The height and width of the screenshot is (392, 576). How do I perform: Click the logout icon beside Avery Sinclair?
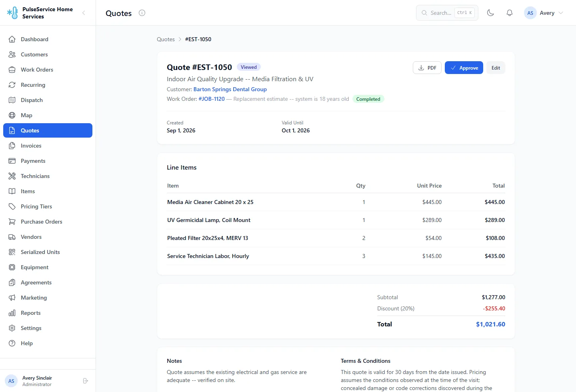(x=85, y=381)
